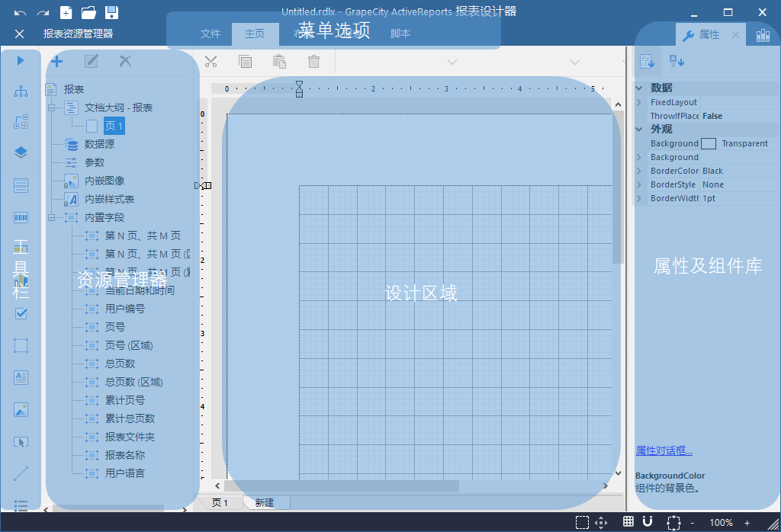
Task: Close the 报表资源管理器 panel
Action: (x=19, y=34)
